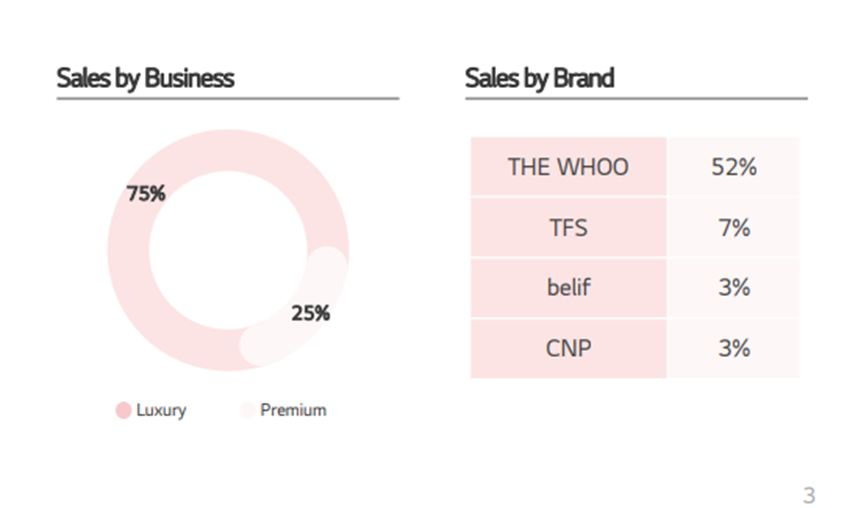Select the top of the Luxury donut ring

point(227,149)
